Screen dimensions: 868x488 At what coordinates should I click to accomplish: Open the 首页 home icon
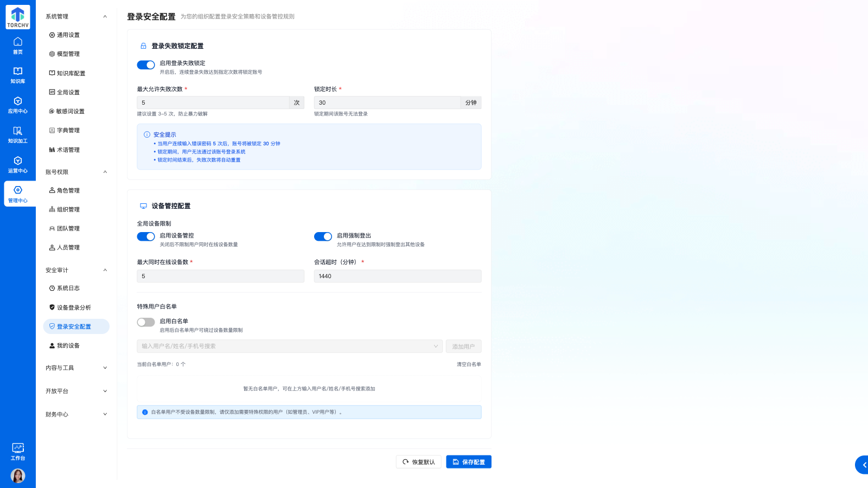pos(17,46)
